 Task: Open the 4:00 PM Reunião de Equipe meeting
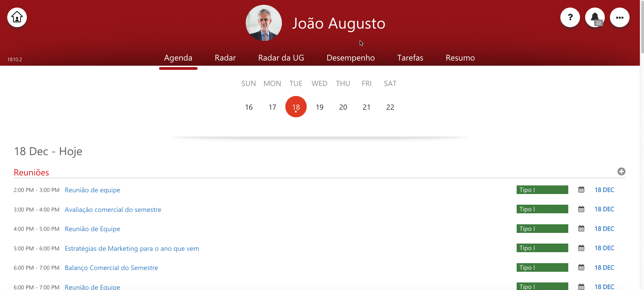(x=92, y=229)
